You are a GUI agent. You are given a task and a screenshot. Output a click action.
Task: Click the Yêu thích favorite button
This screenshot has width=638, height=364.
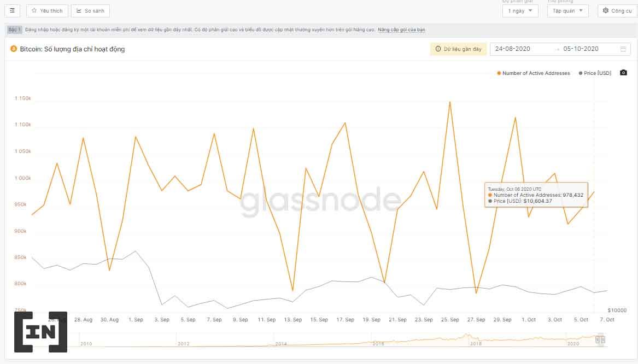pyautogui.click(x=47, y=10)
